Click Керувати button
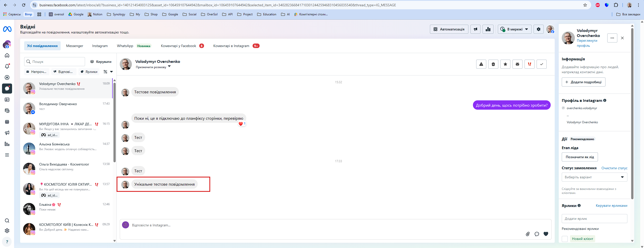644x248 pixels. pos(101,62)
